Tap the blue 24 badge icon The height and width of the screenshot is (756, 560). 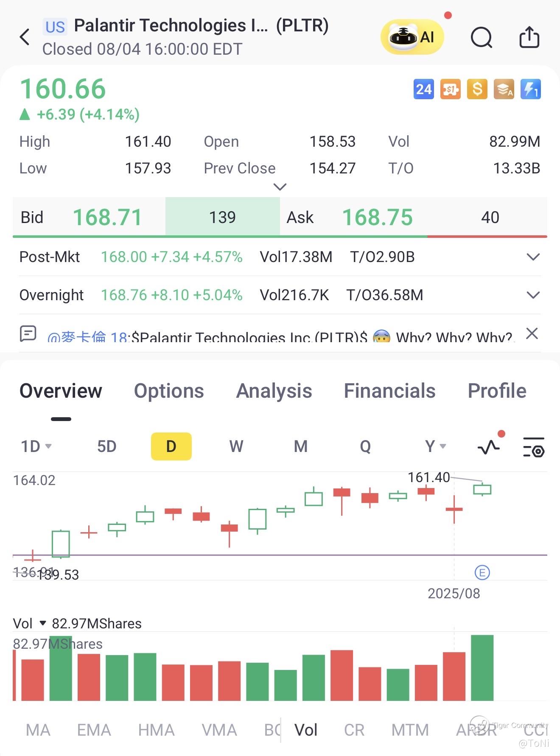pyautogui.click(x=423, y=89)
